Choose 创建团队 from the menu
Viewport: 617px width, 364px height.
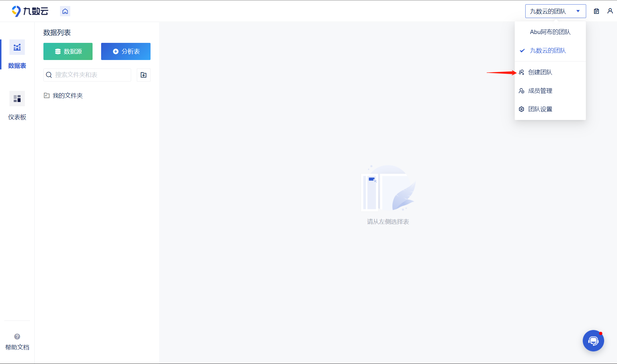(x=540, y=72)
